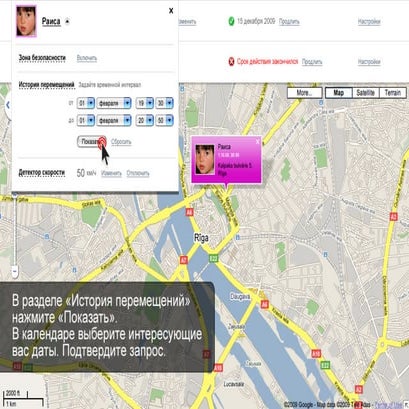The width and height of the screenshot is (409, 409).
Task: Click green checkmark status icon
Action: pyautogui.click(x=231, y=22)
